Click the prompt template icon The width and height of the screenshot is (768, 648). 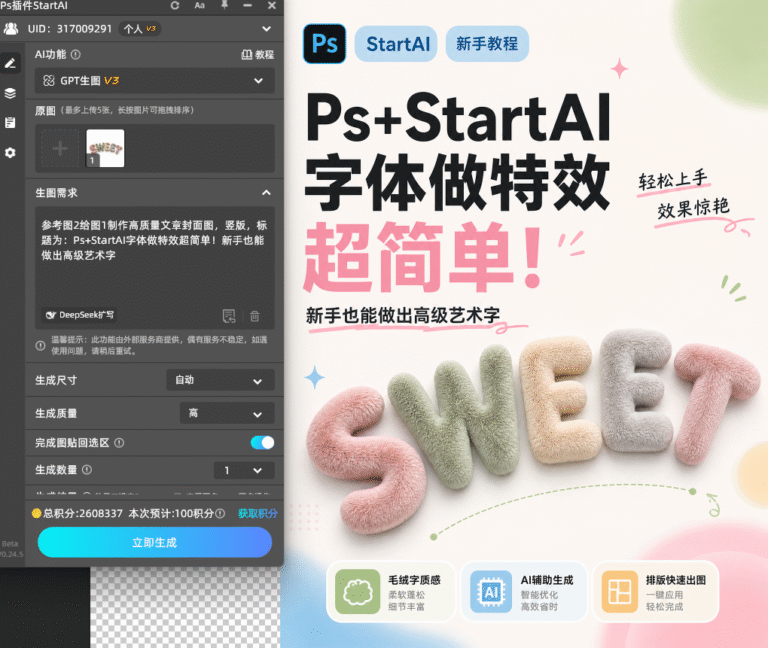[x=229, y=316]
